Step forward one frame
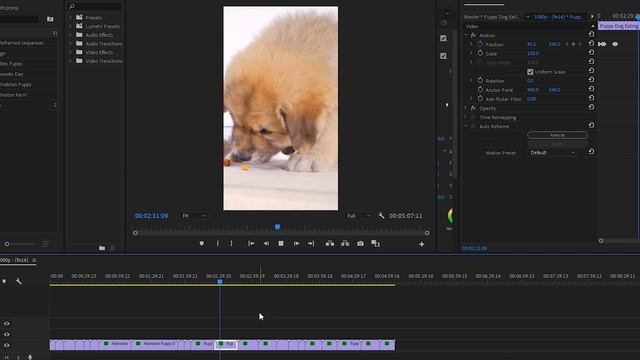Image resolution: width=640 pixels, height=360 pixels. 296,243
